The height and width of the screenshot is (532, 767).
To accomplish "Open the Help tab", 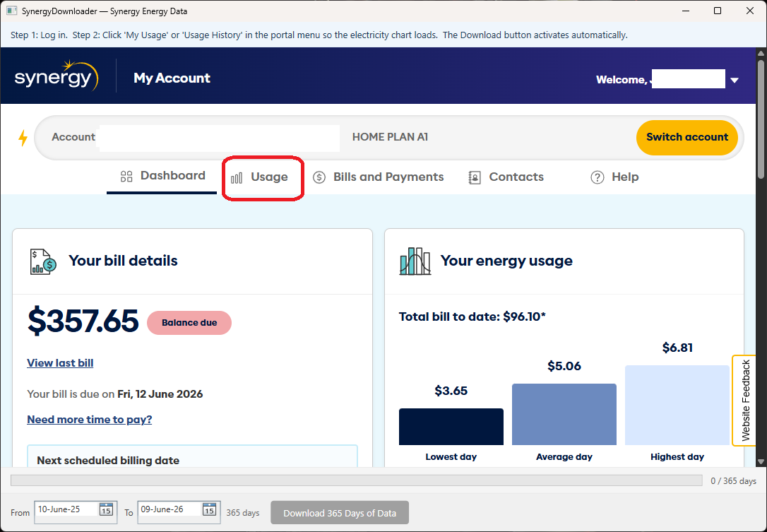I will click(615, 177).
